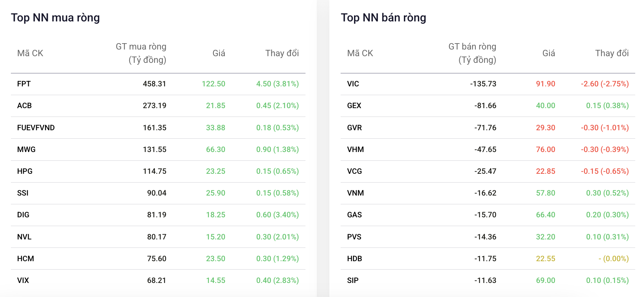Click the Top NN mua ròng heading
The height and width of the screenshot is (297, 644).
[55, 18]
